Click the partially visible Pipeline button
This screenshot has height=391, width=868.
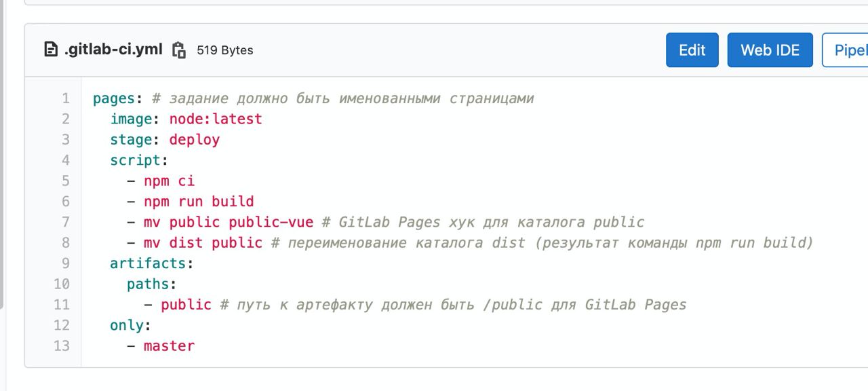click(x=845, y=50)
